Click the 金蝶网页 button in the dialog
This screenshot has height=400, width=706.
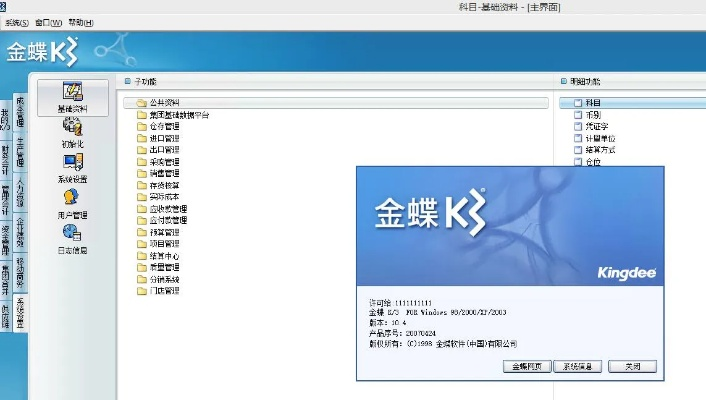pos(527,367)
